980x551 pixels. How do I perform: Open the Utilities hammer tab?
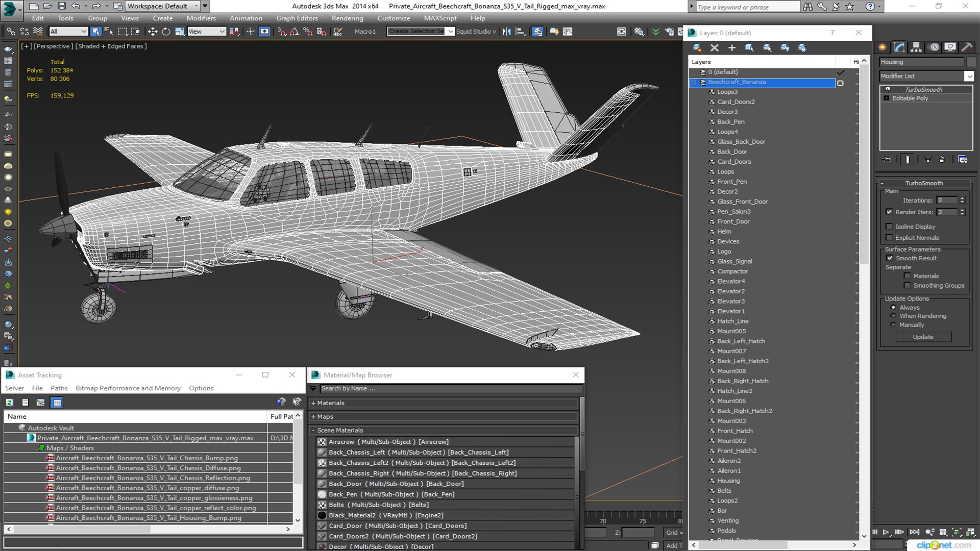click(x=967, y=47)
